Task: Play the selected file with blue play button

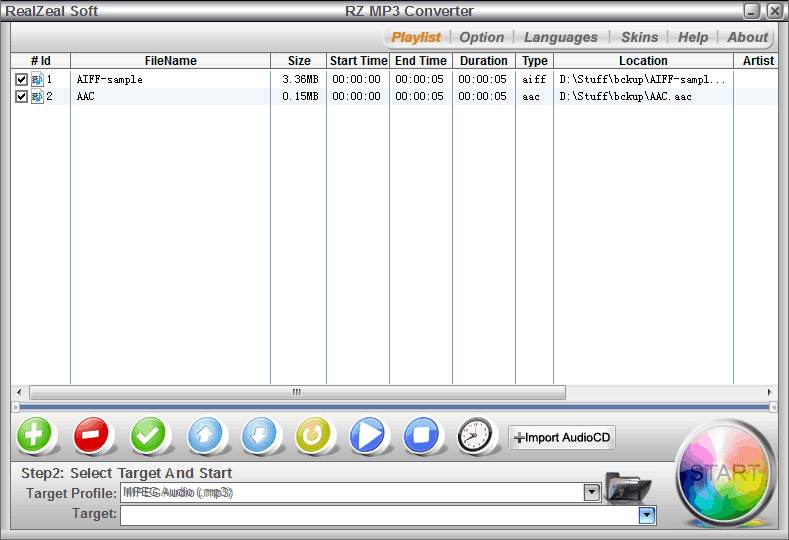Action: [x=368, y=434]
